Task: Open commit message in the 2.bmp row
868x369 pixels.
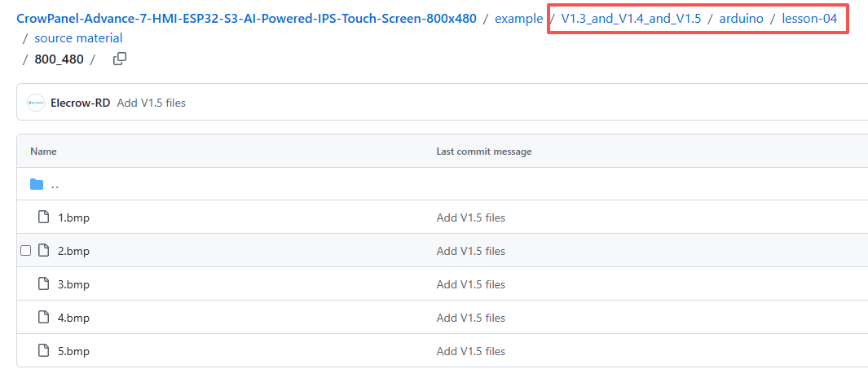Action: (470, 251)
